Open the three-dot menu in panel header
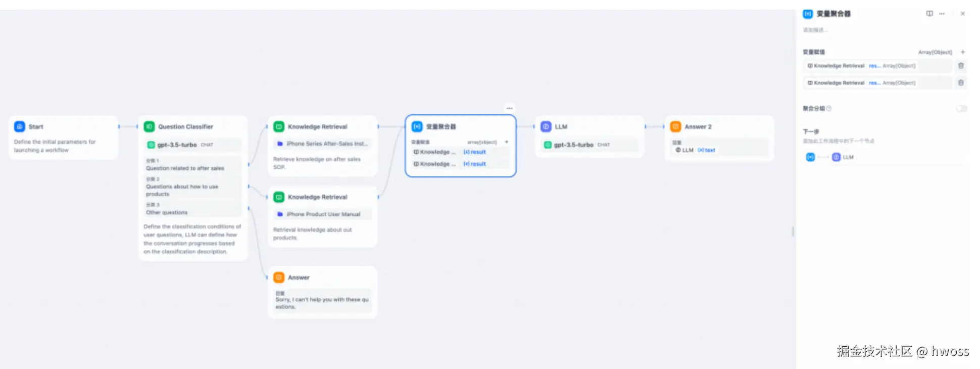This screenshot has width=980, height=369. coord(942,14)
